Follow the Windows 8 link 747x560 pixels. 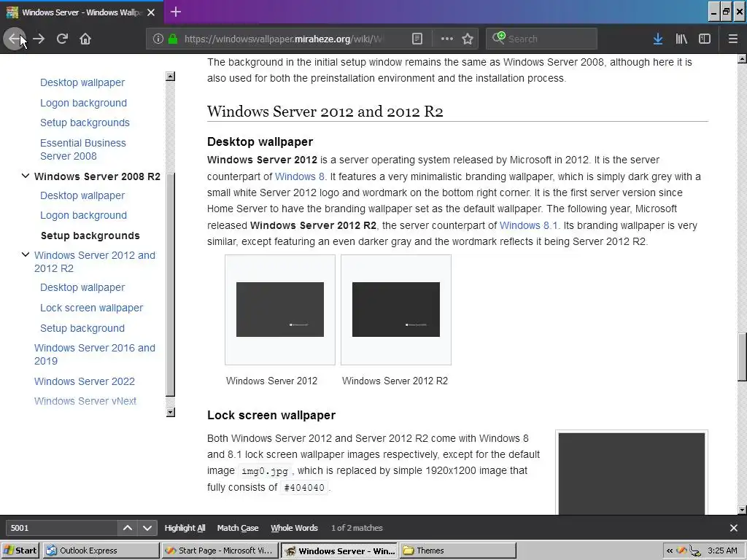300,176
